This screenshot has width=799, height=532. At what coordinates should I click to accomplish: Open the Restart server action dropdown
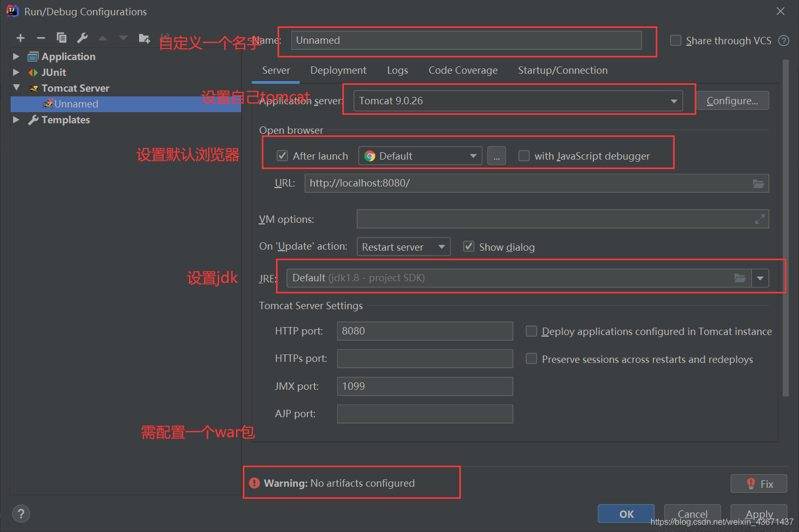[x=403, y=247]
